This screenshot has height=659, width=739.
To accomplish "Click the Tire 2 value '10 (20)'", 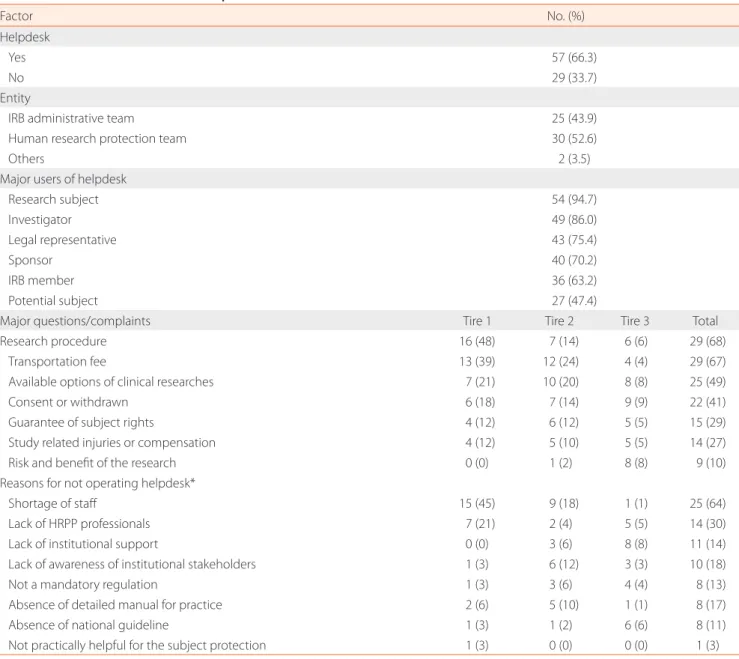I will tap(561, 382).
